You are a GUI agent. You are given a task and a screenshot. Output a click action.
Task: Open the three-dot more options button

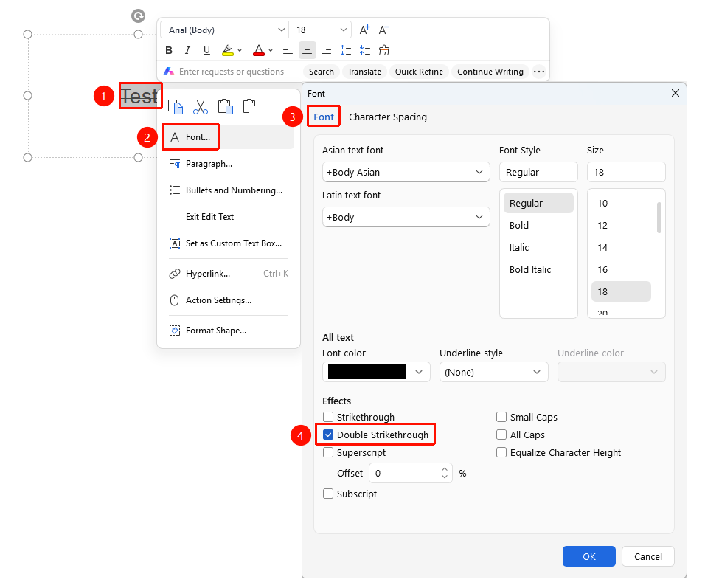[x=539, y=72]
